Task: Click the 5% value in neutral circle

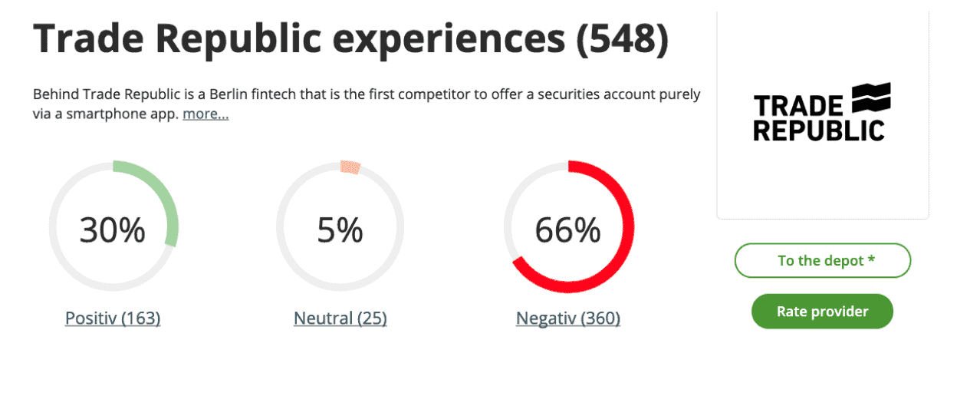Action: pyautogui.click(x=340, y=230)
